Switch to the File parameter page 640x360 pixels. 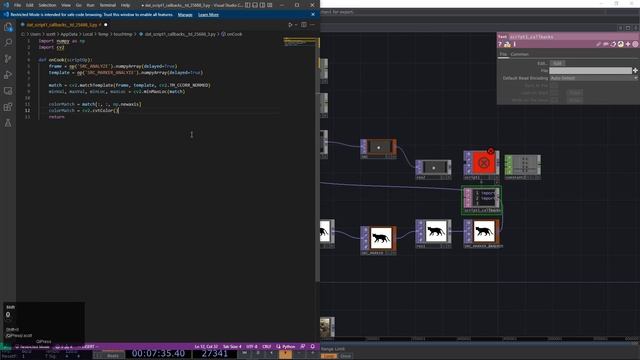tap(503, 54)
